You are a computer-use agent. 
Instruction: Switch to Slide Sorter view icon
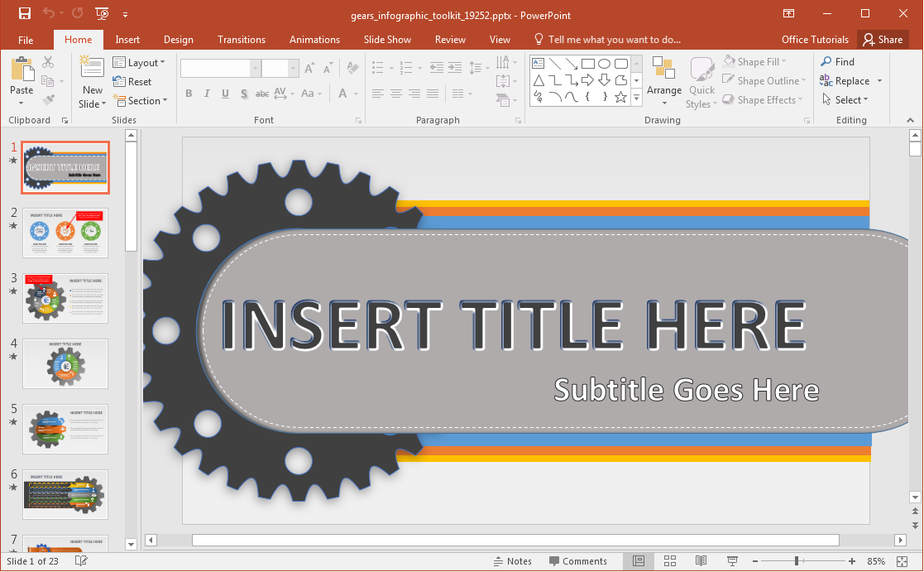[x=670, y=561]
